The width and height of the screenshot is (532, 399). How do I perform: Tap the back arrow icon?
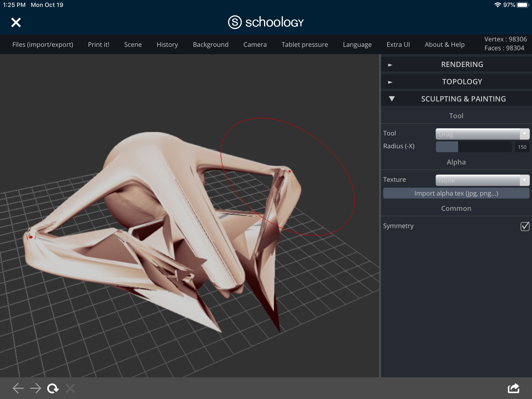[18, 388]
